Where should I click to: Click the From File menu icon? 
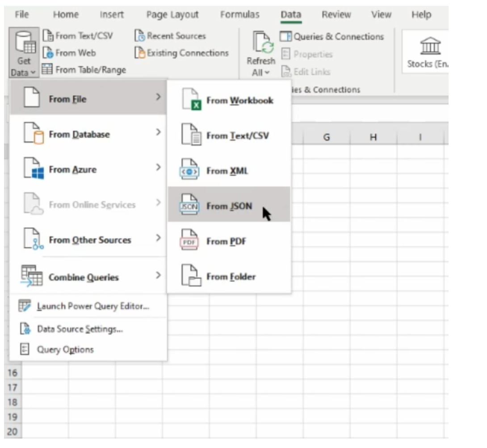click(32, 97)
